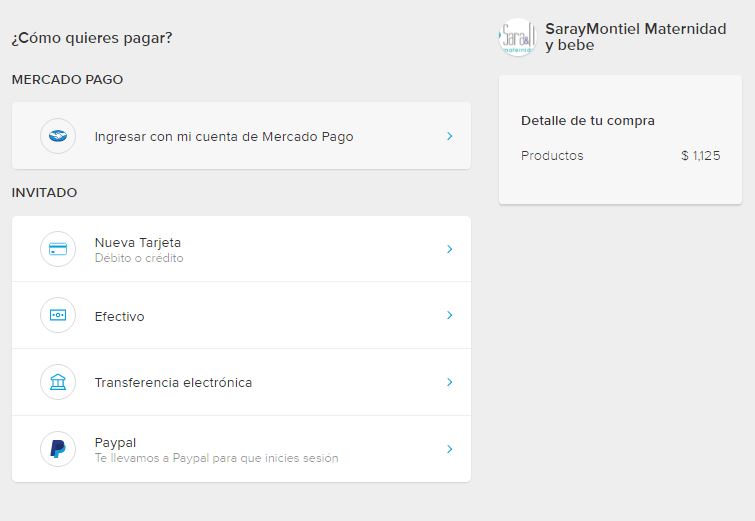The width and height of the screenshot is (755, 521).
Task: Click the chevron on the Paypal row
Action: [450, 449]
